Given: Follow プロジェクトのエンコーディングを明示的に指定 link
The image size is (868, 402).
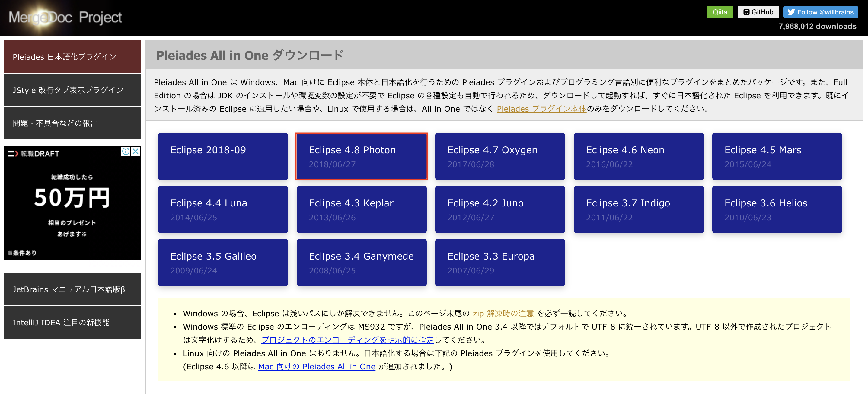Looking at the screenshot, I should coord(348,340).
